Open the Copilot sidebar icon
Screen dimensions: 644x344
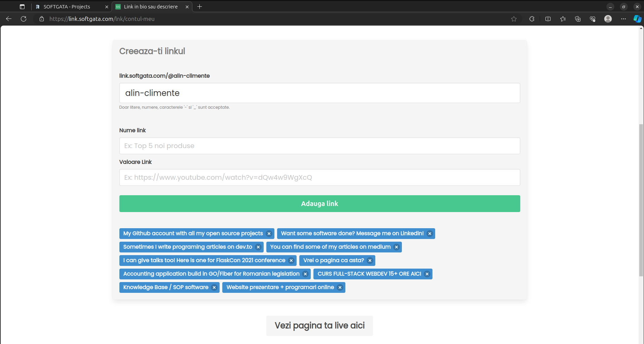[637, 19]
